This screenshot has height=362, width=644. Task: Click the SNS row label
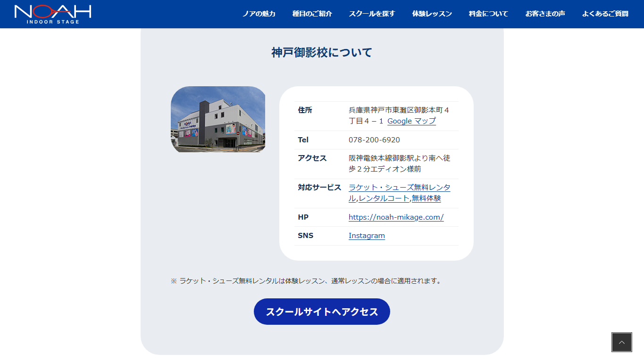[x=305, y=236]
